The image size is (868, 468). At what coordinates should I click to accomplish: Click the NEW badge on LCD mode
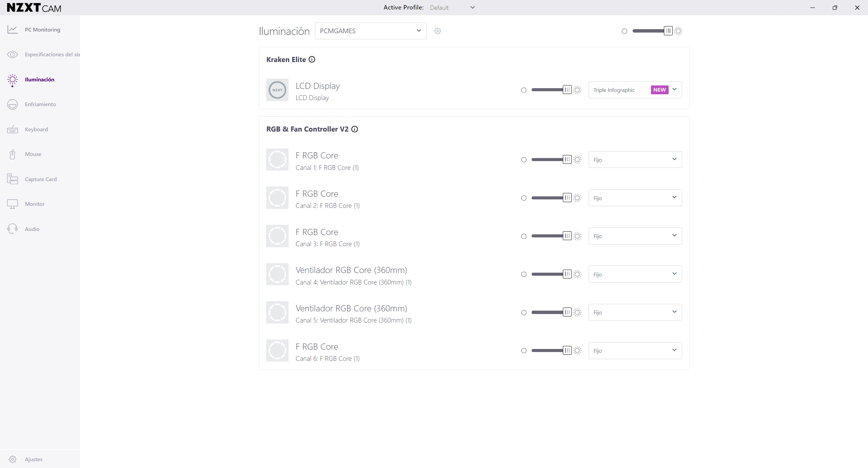(x=659, y=90)
